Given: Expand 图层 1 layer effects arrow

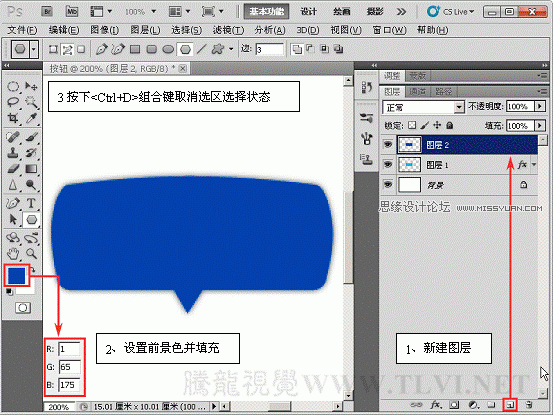Looking at the screenshot, I should tap(534, 165).
